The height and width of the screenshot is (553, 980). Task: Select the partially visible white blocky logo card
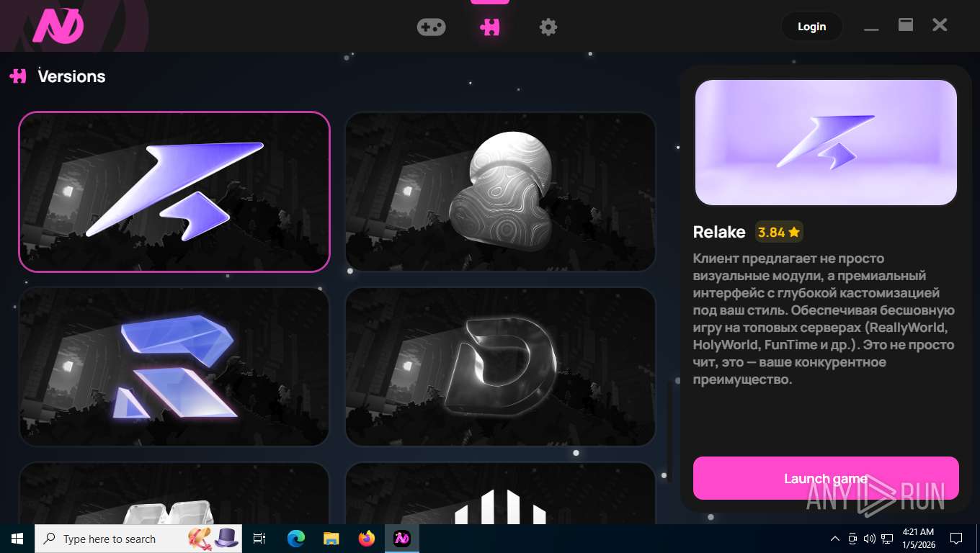coord(174,493)
